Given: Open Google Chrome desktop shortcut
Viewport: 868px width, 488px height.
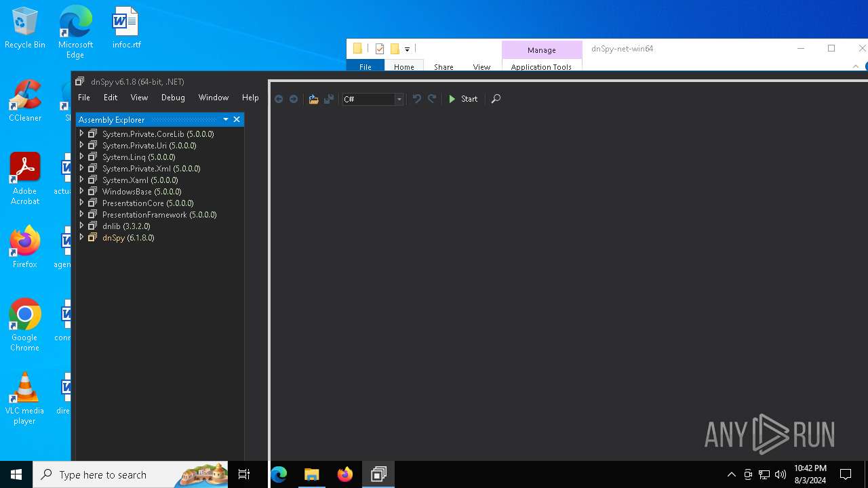Looking at the screenshot, I should [25, 325].
